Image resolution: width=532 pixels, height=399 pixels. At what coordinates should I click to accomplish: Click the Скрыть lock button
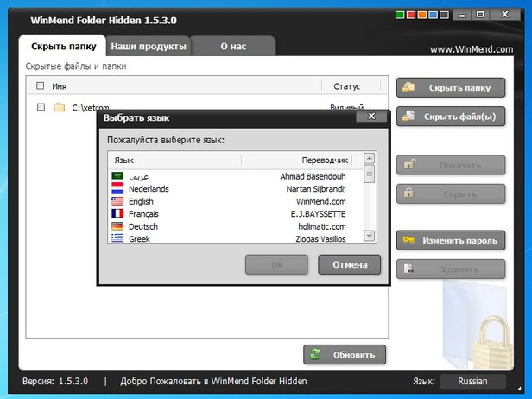[x=451, y=194]
